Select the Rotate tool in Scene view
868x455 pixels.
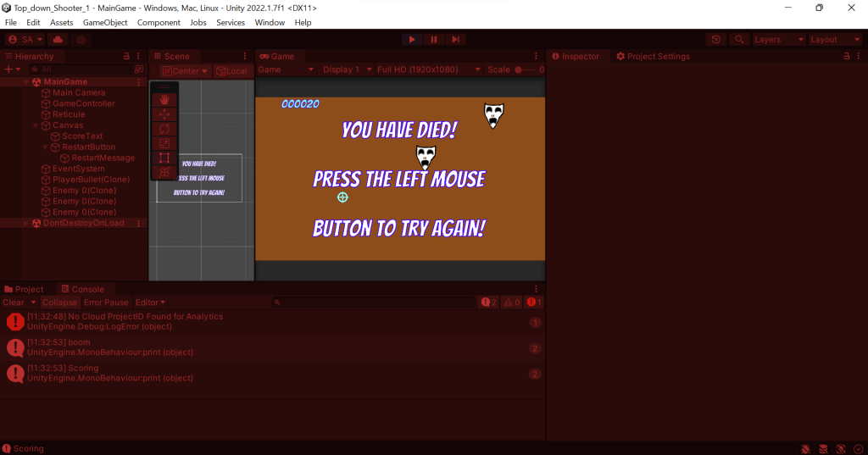164,129
